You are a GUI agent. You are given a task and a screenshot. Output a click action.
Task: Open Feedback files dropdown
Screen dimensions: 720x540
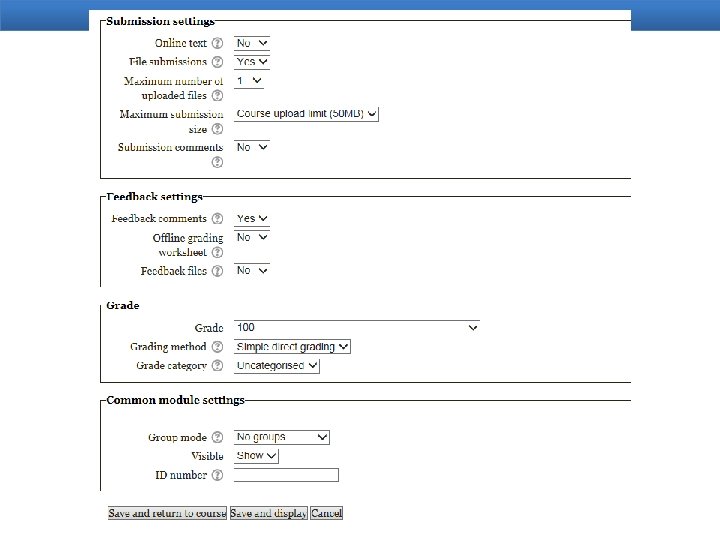tap(252, 270)
